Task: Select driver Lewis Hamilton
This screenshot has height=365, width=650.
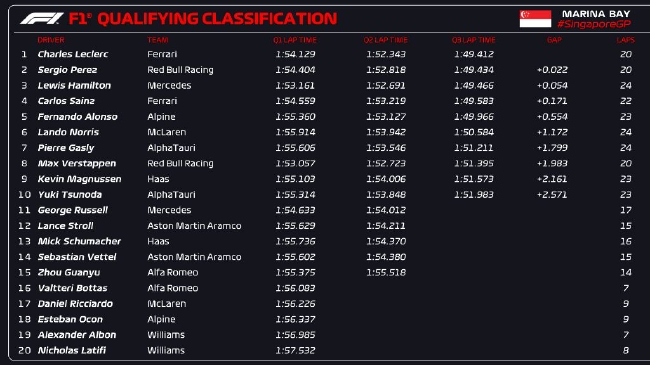Action: (x=74, y=85)
